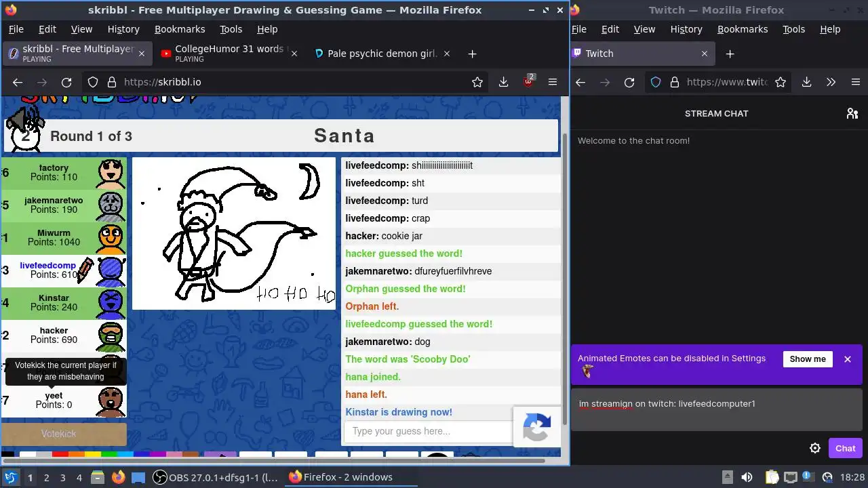Click the tracking protection shield on skribbl.io
868x488 pixels.
pos(93,82)
